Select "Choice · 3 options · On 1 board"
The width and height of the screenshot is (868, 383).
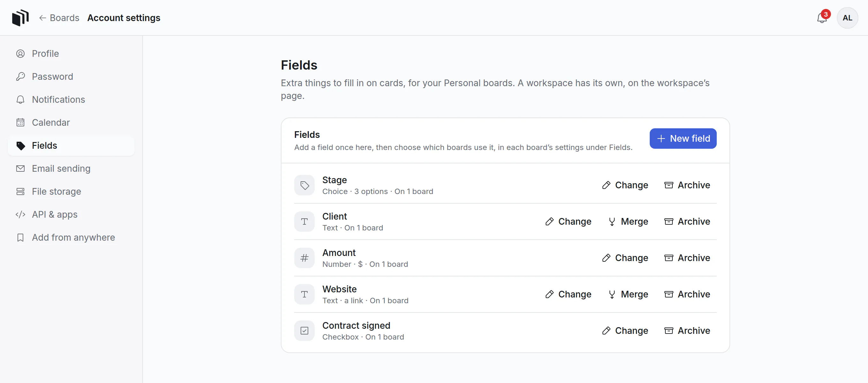[378, 191]
